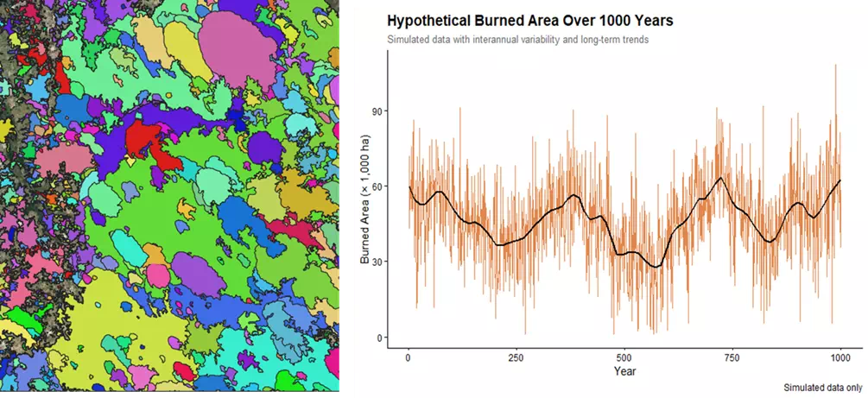Viewport: 868px width, 398px height.
Task: Click the "Year" x-axis label
Action: pyautogui.click(x=624, y=371)
